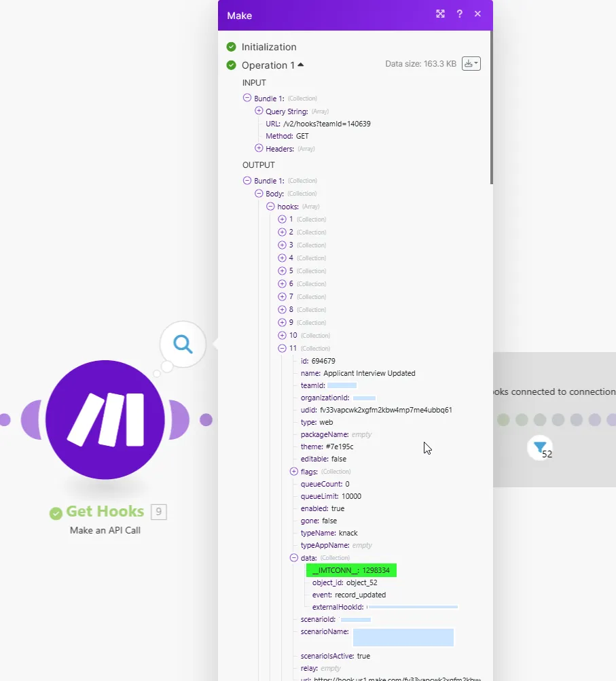This screenshot has width=616, height=681.
Task: Click the Initialization step row
Action: tap(269, 47)
